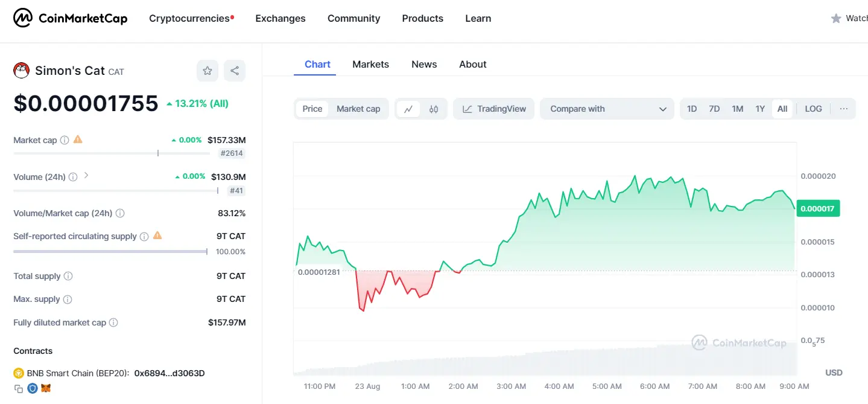Screen dimensions: 868x404
Task: Open the three-dots more options menu
Action: pos(843,109)
